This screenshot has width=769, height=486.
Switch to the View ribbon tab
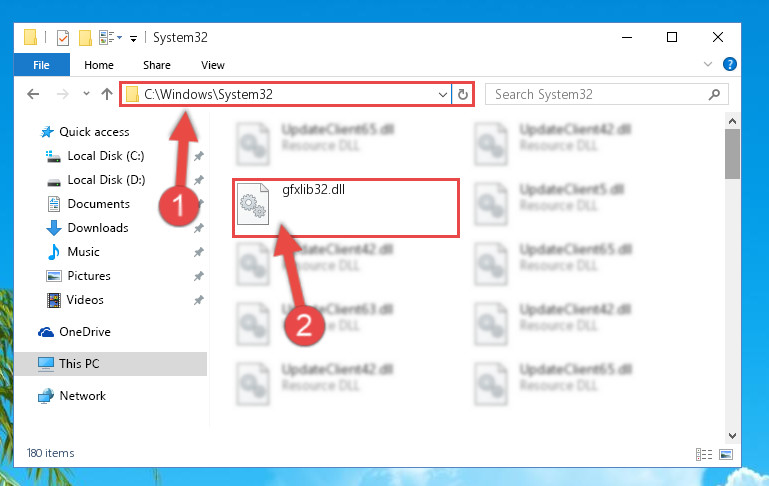[x=213, y=65]
